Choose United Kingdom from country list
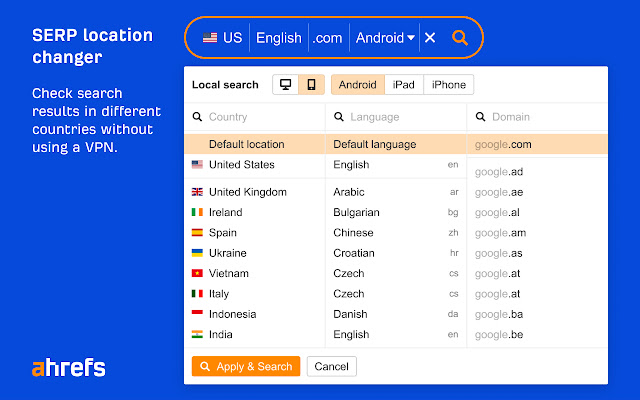Screen dimensions: 640x400 pos(255,192)
